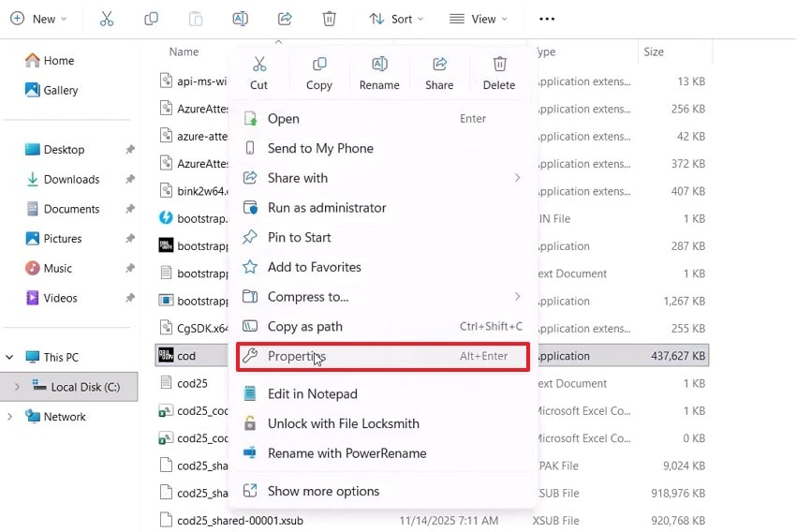Viewport: 796px width, 532px height.
Task: Select the cod25_shared-00001.xsub file
Action: click(240, 521)
